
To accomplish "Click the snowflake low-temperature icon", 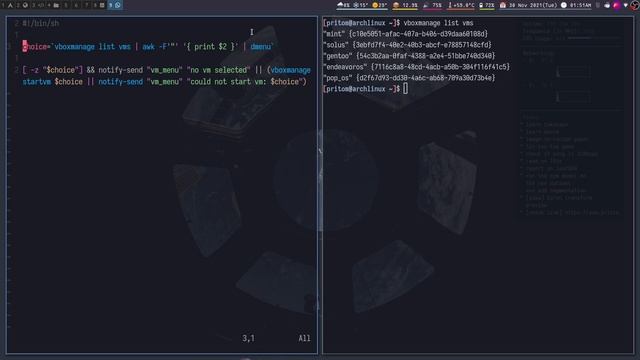I will pos(356,5).
